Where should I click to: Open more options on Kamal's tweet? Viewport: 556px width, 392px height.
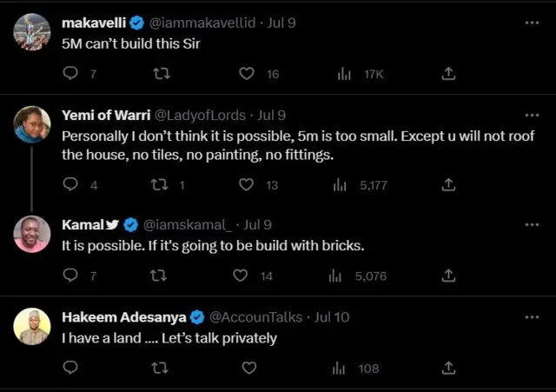[x=533, y=223]
